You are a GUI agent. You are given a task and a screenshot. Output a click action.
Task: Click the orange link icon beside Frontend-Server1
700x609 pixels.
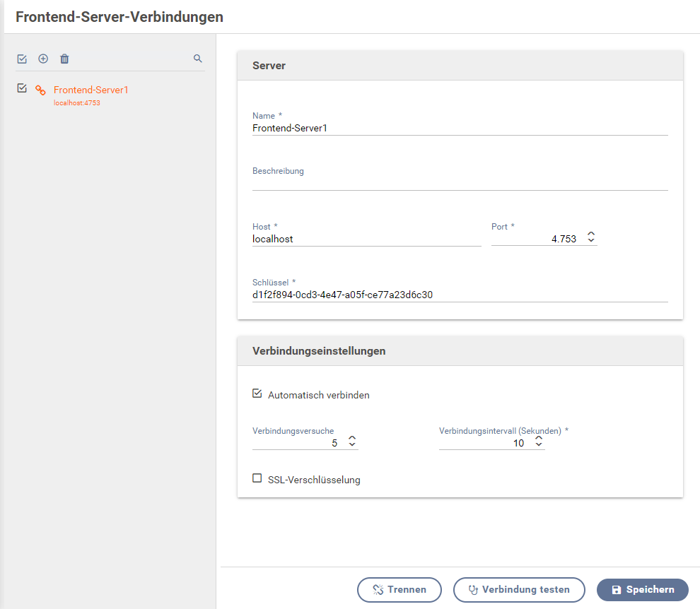40,90
